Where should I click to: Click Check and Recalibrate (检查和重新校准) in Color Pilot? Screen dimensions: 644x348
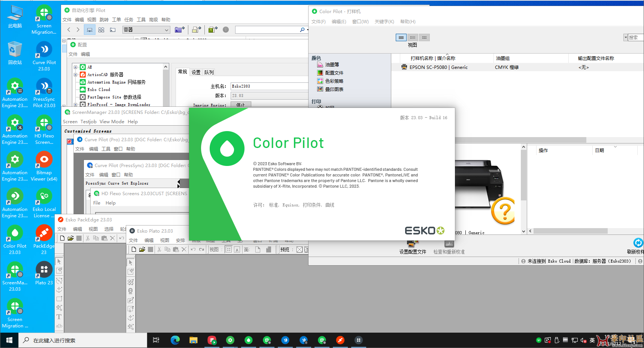click(x=449, y=248)
